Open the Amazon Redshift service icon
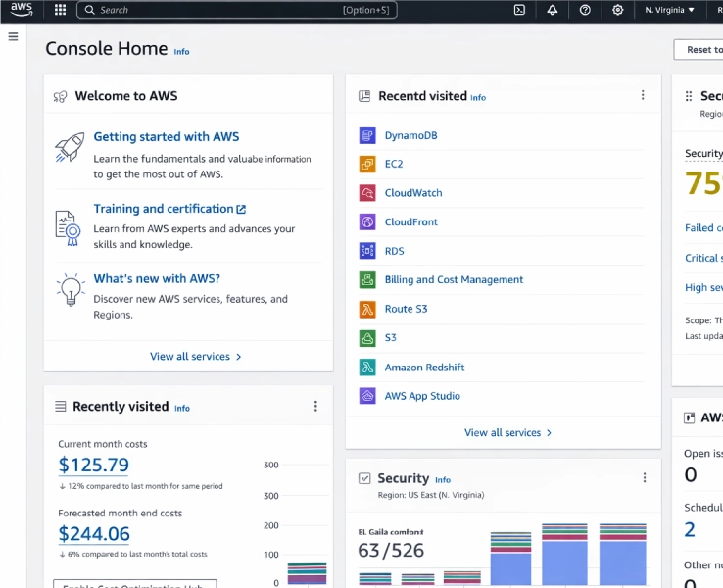The image size is (723, 588). pos(367,367)
